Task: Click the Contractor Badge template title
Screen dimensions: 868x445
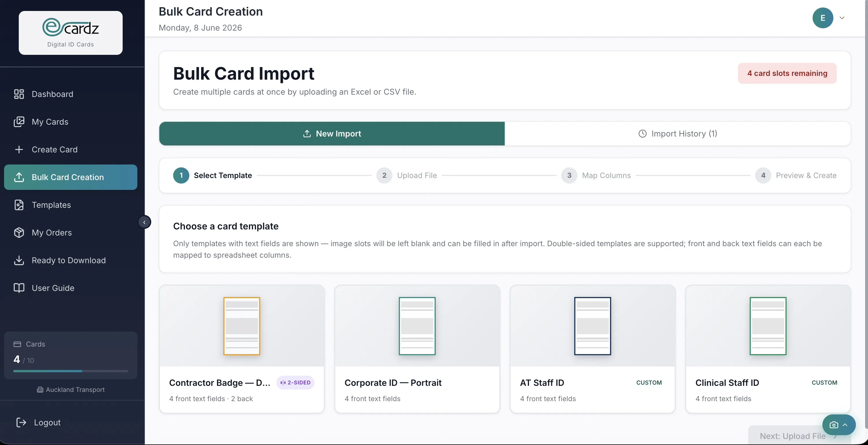Action: point(220,383)
